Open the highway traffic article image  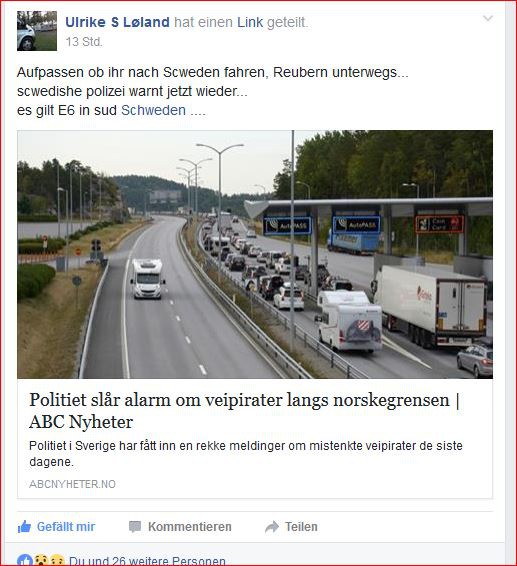pyautogui.click(x=255, y=254)
